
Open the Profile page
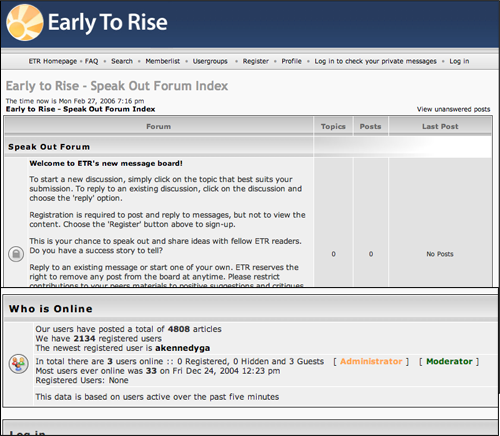point(292,61)
